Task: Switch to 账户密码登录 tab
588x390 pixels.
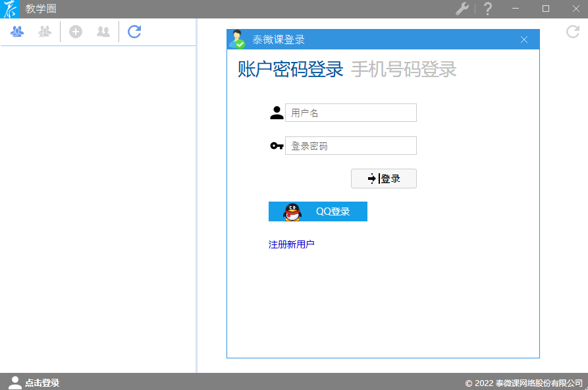Action: [x=290, y=69]
